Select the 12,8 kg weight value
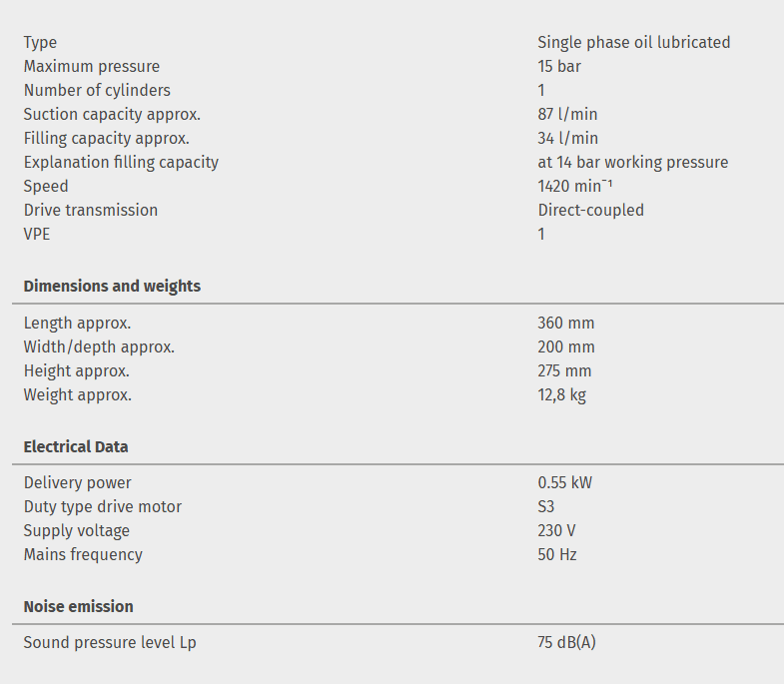The width and height of the screenshot is (784, 684). 561,394
